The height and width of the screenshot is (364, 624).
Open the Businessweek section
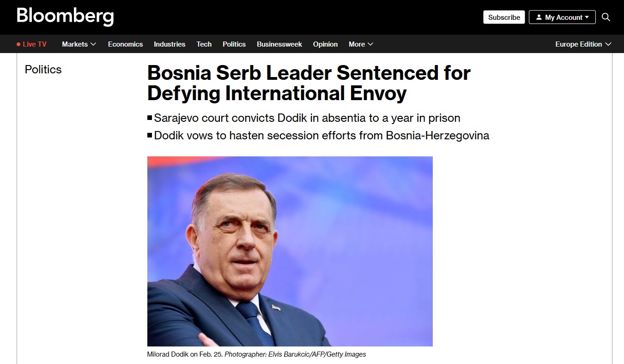[x=279, y=44]
